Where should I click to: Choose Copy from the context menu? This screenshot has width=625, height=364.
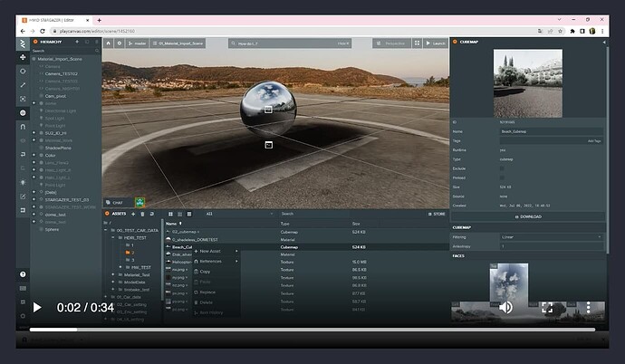(x=205, y=271)
